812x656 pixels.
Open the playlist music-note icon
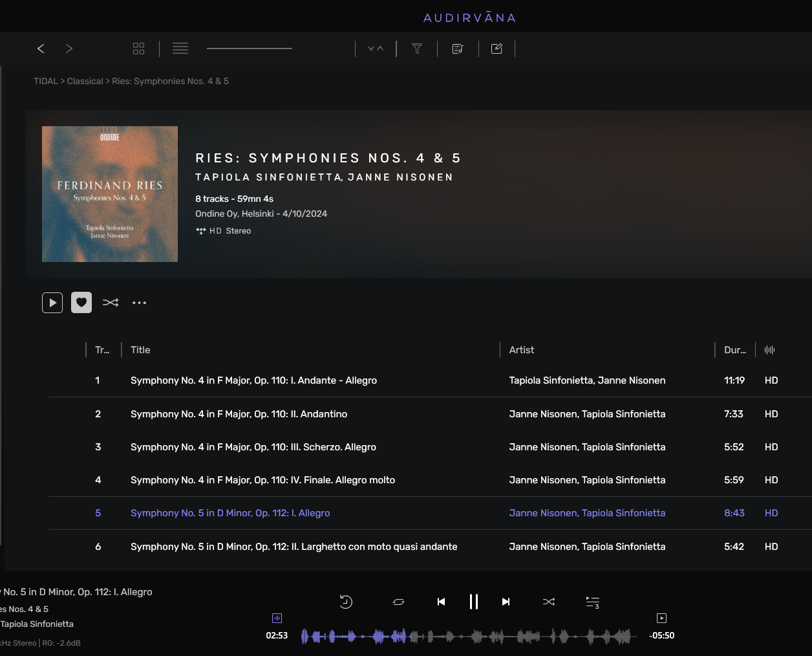[x=458, y=49]
